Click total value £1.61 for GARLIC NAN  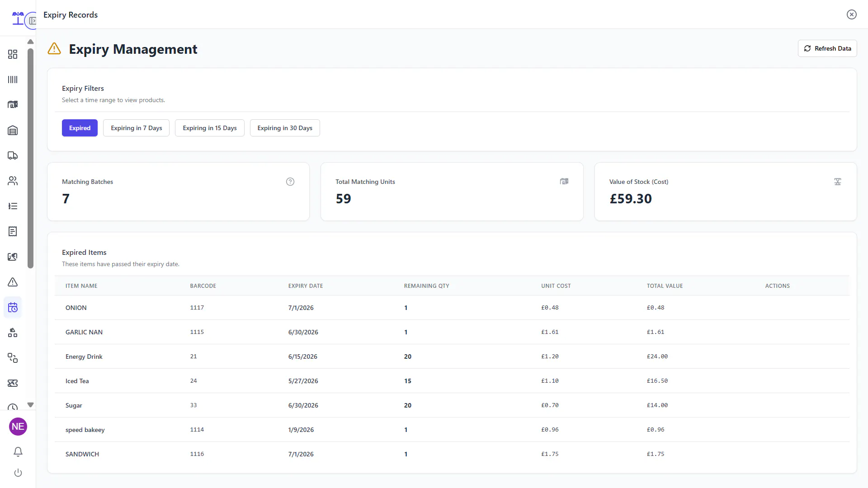[656, 332]
